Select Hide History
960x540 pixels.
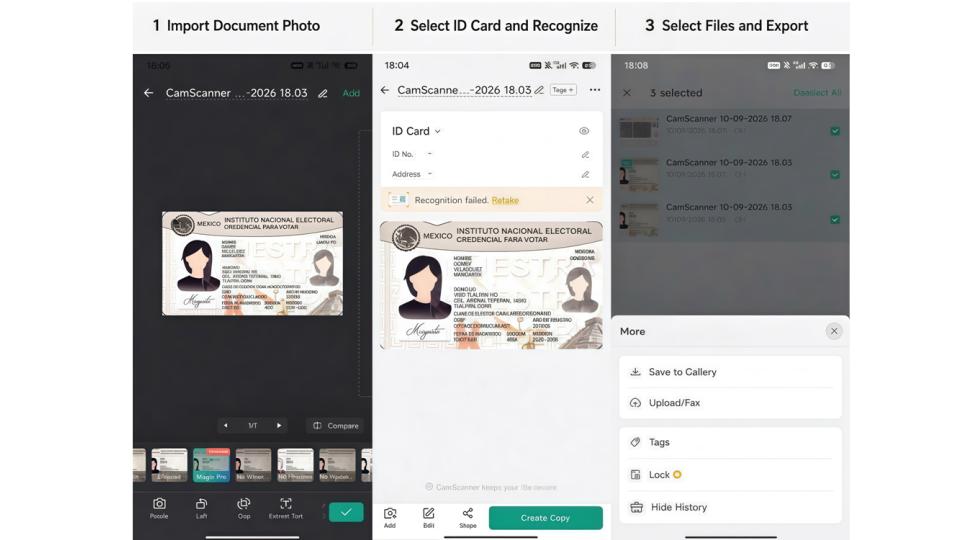coord(730,507)
